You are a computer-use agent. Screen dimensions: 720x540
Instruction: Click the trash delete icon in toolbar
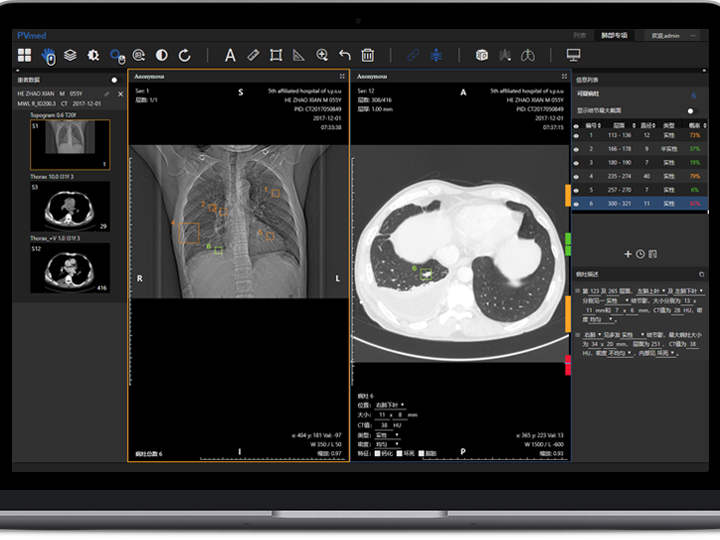368,55
